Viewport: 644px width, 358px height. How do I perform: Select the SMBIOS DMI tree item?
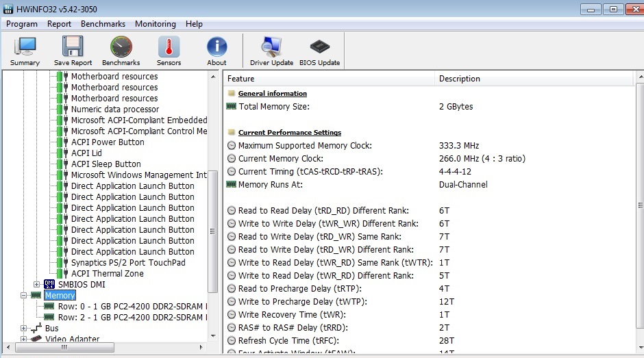pos(82,284)
